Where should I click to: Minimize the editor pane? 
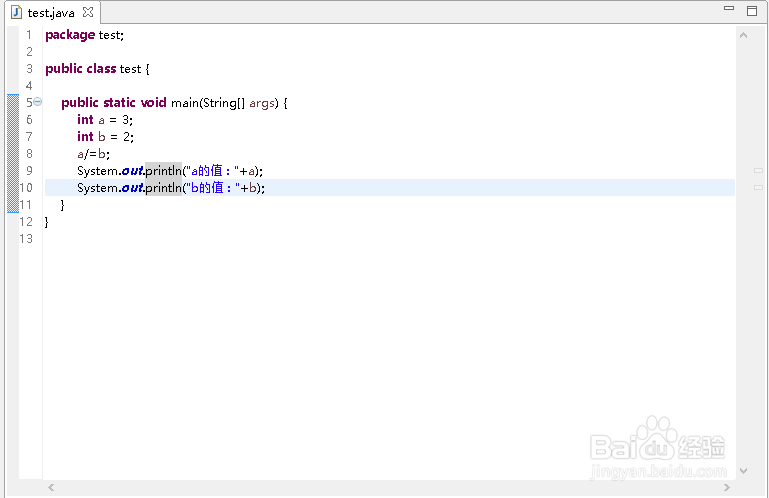[728, 9]
